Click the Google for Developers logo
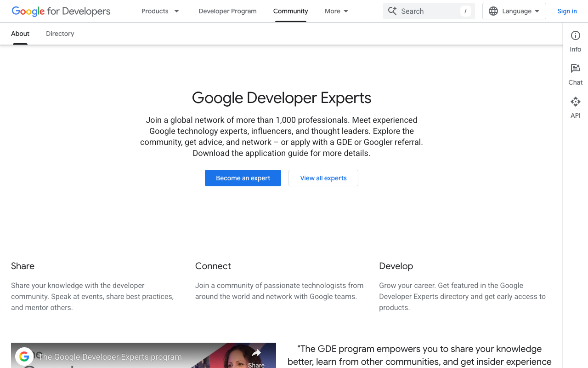This screenshot has width=588, height=368. click(x=61, y=11)
